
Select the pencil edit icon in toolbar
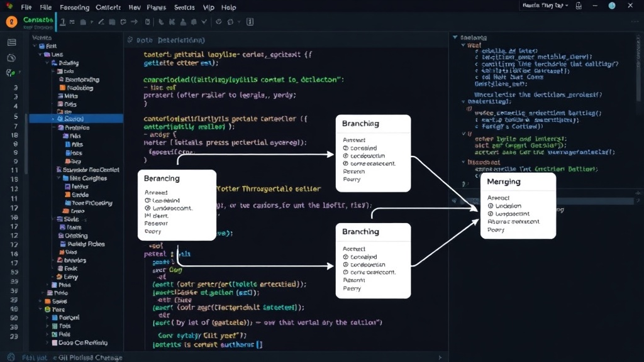click(101, 22)
